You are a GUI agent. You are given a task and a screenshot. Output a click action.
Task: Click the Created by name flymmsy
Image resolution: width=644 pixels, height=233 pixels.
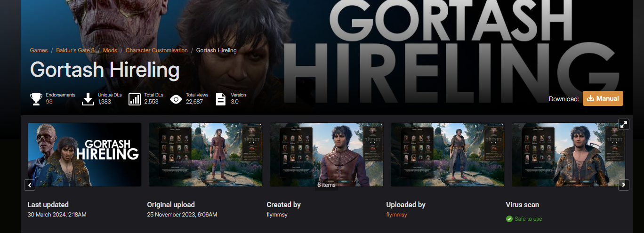[x=277, y=215]
